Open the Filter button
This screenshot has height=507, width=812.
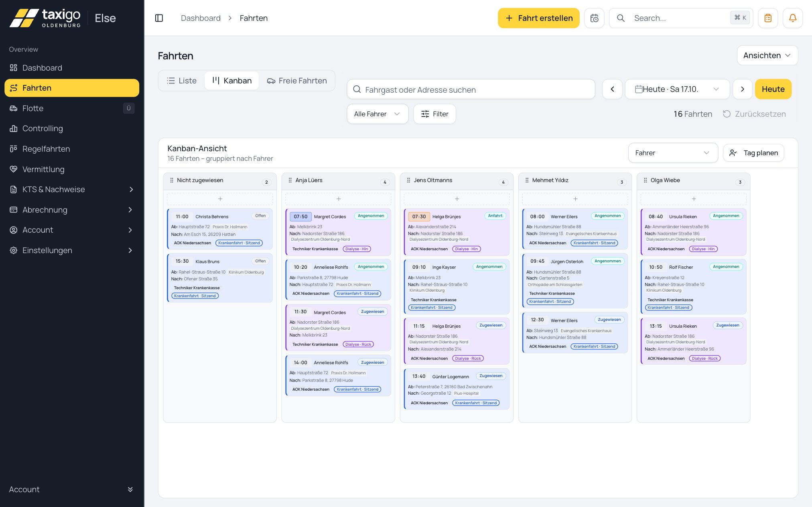[434, 114]
